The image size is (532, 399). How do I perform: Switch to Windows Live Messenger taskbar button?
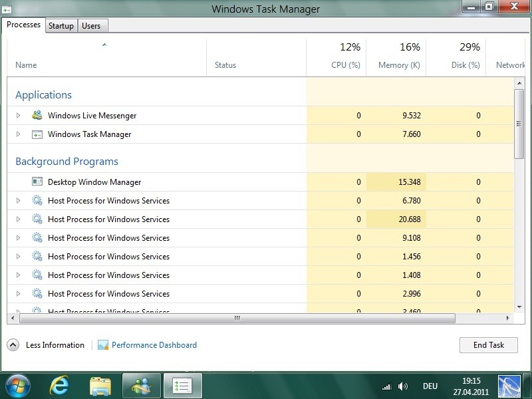[142, 386]
